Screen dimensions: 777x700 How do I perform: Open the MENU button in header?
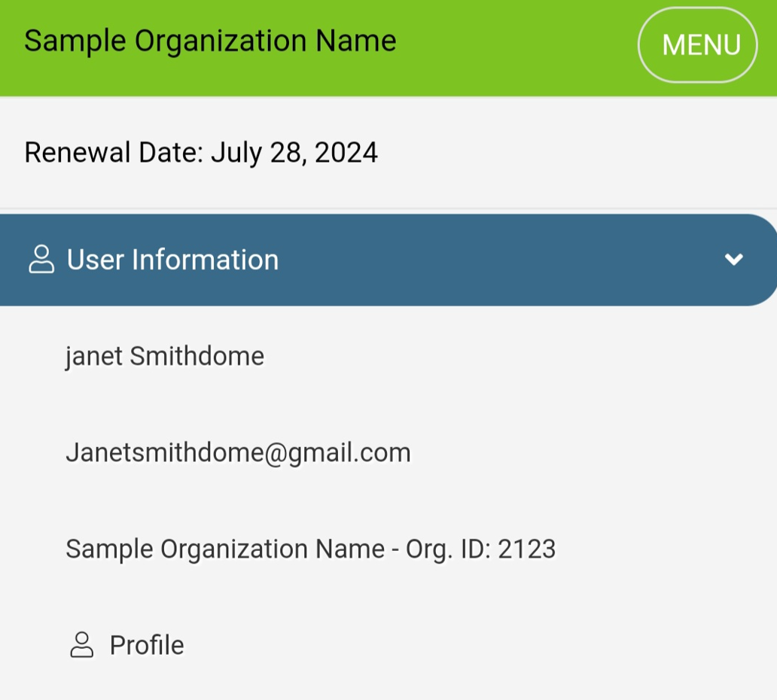click(697, 45)
